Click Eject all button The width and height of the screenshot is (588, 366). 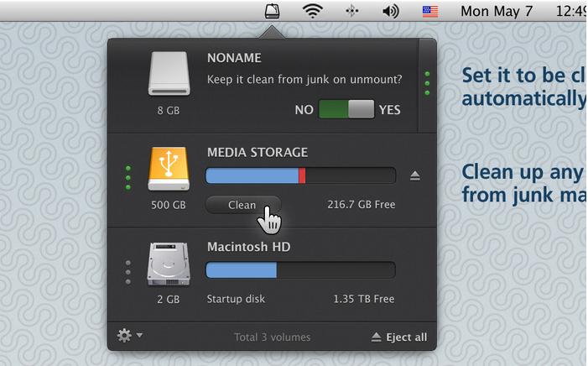[x=399, y=337]
